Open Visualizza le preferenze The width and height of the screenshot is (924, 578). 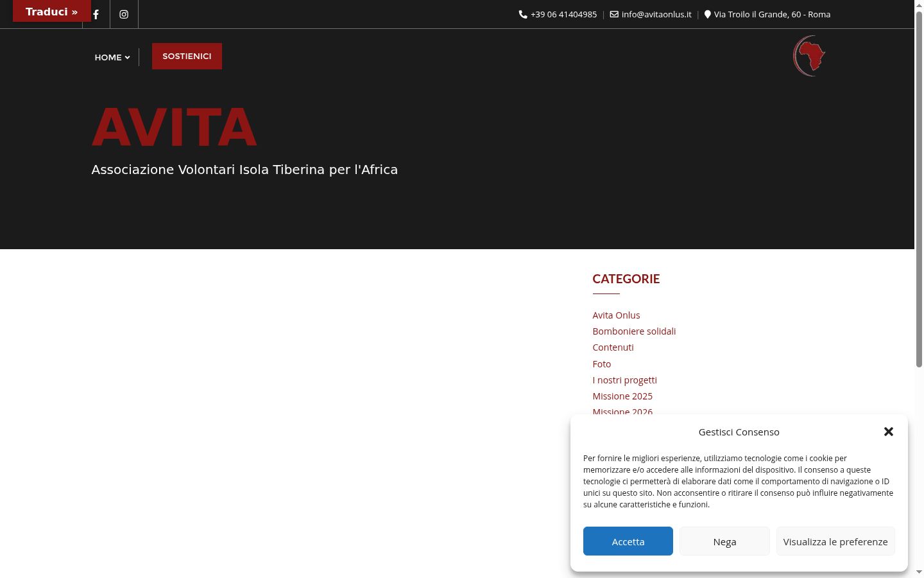(835, 541)
